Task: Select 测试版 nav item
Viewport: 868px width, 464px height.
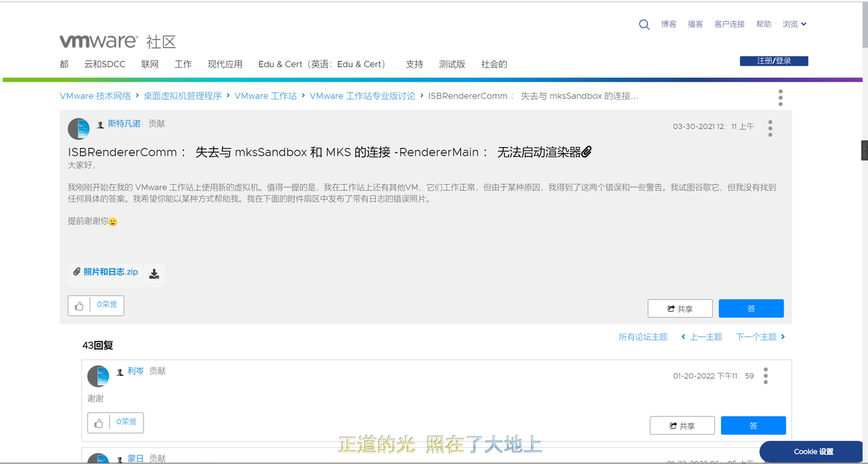Action: pyautogui.click(x=451, y=64)
